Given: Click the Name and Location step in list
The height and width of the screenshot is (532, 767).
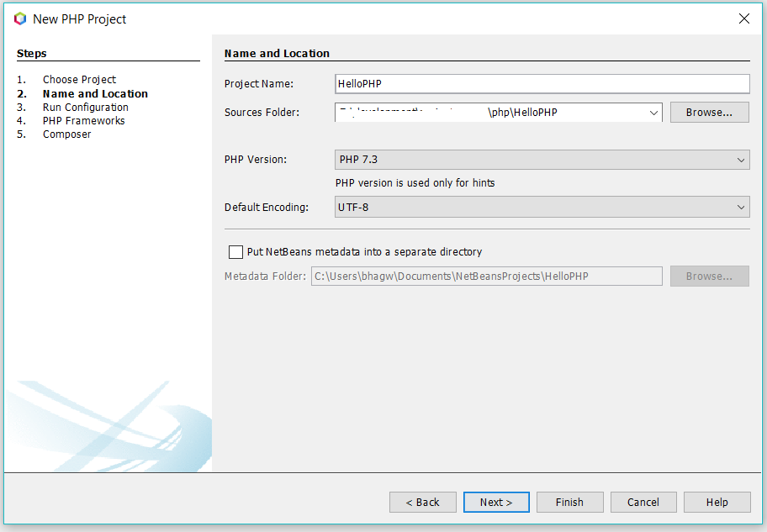Looking at the screenshot, I should coord(95,93).
